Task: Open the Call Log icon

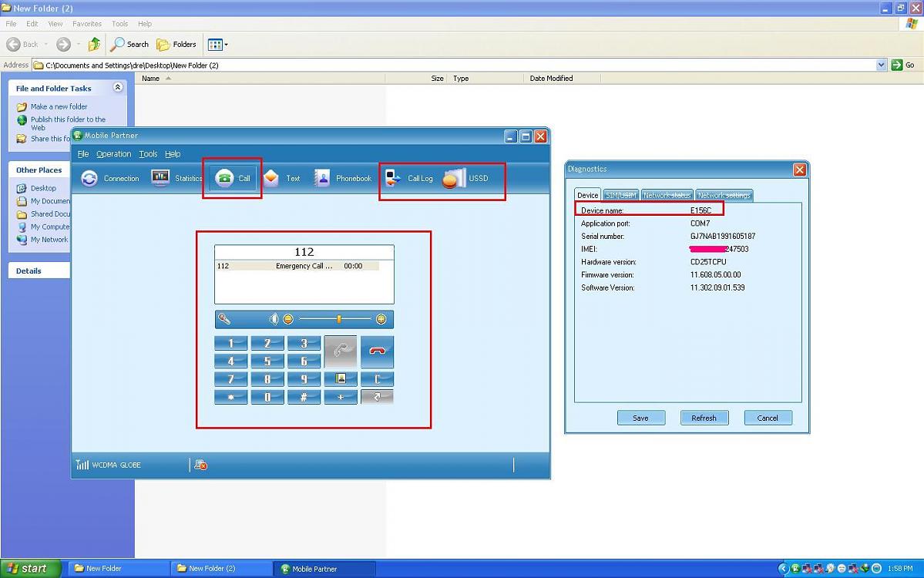Action: click(393, 178)
